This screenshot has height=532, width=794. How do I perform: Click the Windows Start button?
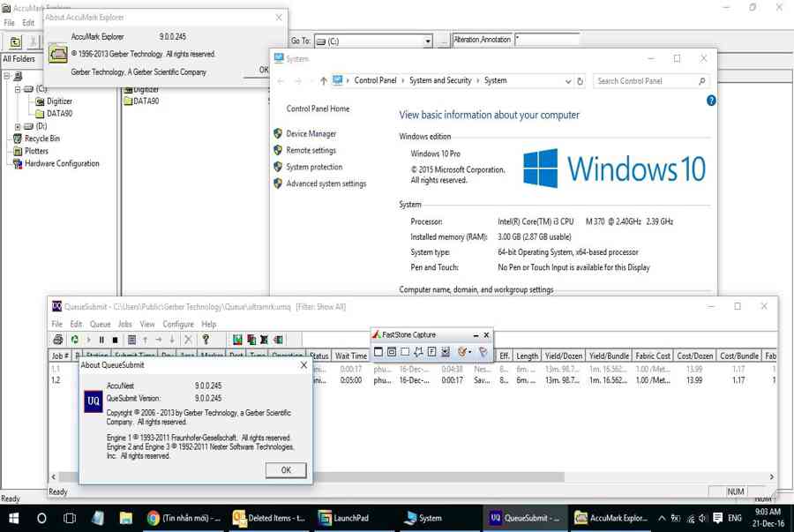[14, 518]
